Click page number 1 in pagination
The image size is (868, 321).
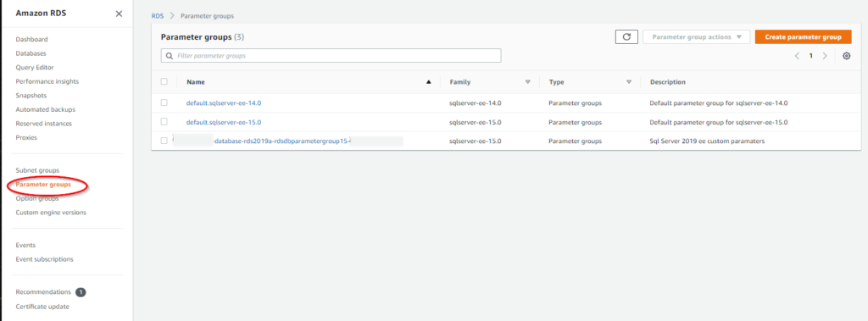811,56
